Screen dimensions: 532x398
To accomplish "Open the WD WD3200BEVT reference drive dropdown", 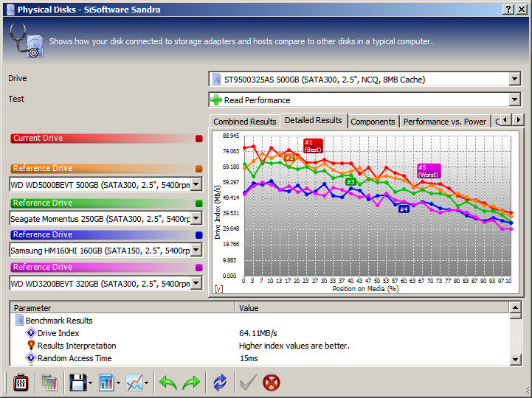I will (x=196, y=283).
